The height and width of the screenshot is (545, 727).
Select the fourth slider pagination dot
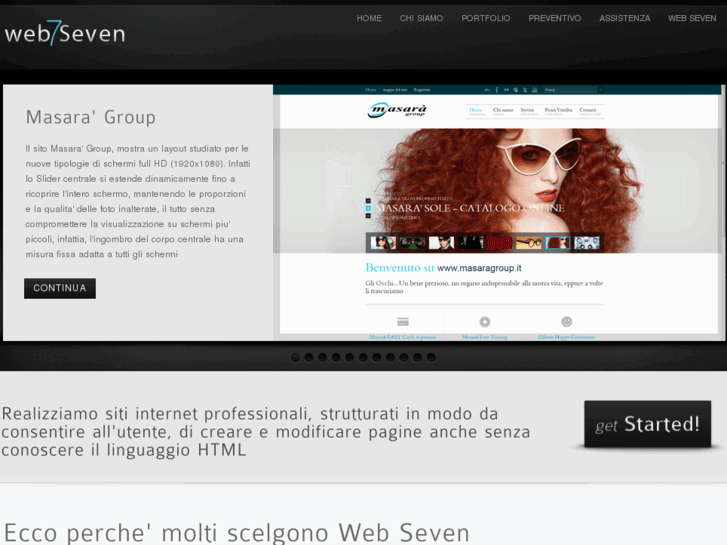coord(336,357)
